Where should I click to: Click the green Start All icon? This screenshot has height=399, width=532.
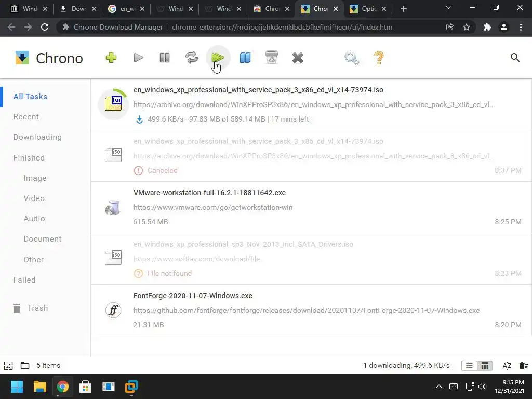point(218,58)
